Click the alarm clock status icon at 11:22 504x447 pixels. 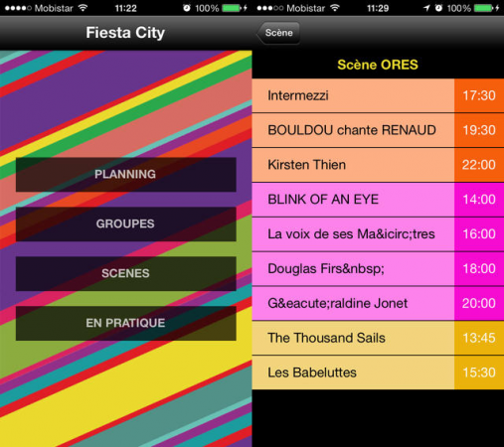pyautogui.click(x=187, y=8)
